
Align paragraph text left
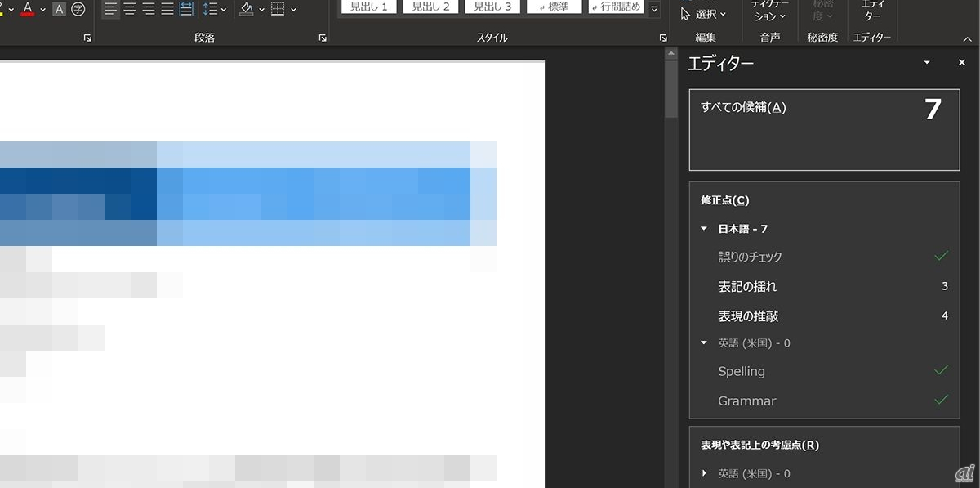tap(111, 9)
